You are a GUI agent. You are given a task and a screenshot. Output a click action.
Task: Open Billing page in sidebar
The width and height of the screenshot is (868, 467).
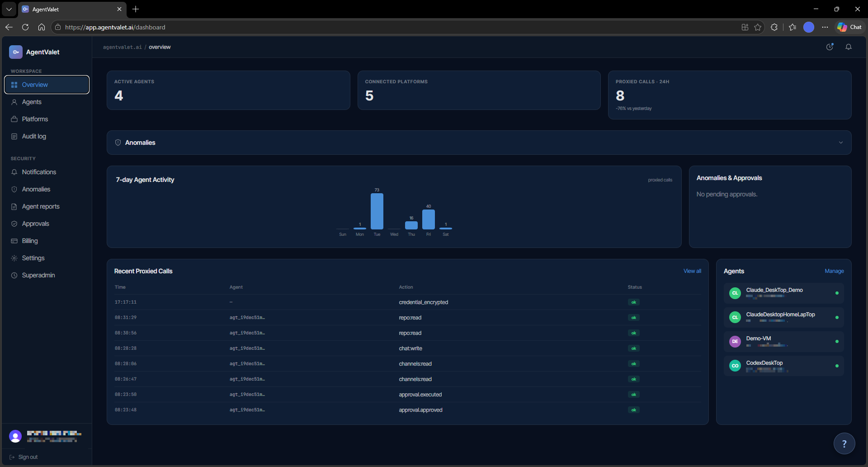coord(47,241)
